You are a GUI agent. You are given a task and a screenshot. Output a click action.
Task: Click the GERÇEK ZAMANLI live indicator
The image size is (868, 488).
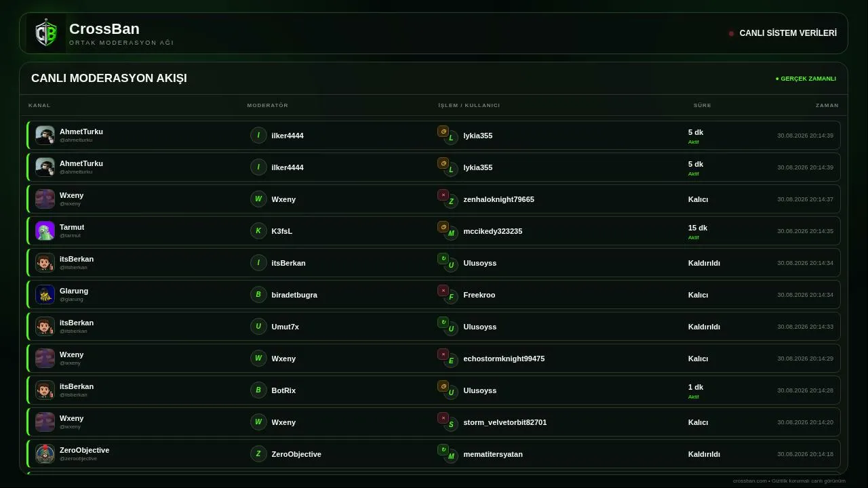pos(806,79)
